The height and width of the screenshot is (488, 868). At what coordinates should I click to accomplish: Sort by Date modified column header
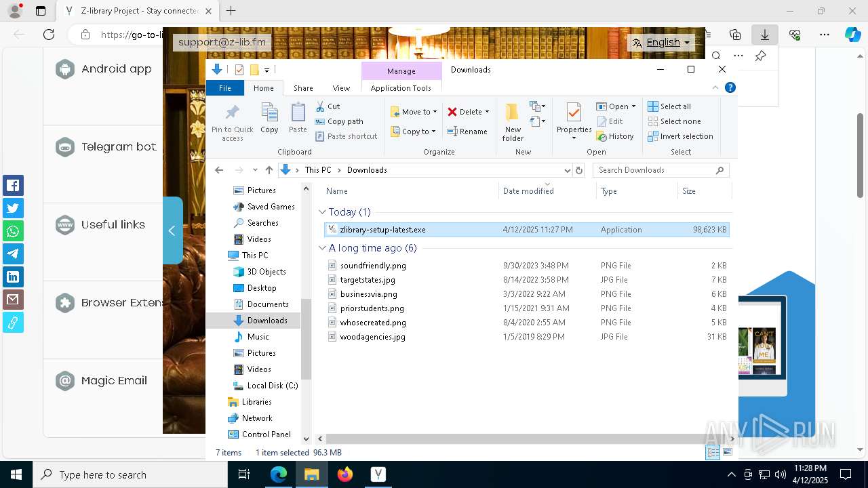547,191
